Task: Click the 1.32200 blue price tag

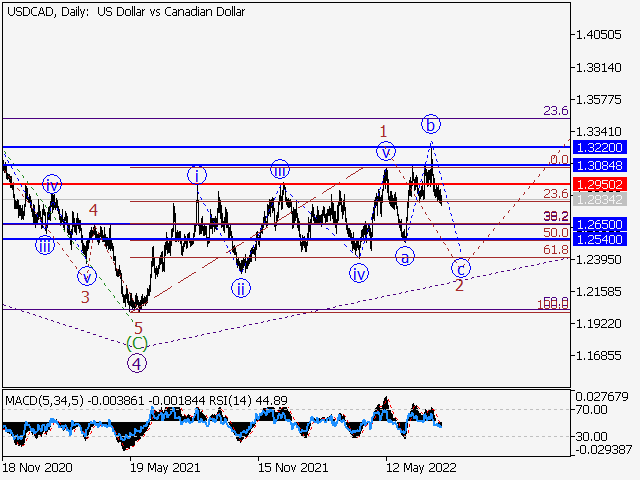Action: (x=602, y=147)
